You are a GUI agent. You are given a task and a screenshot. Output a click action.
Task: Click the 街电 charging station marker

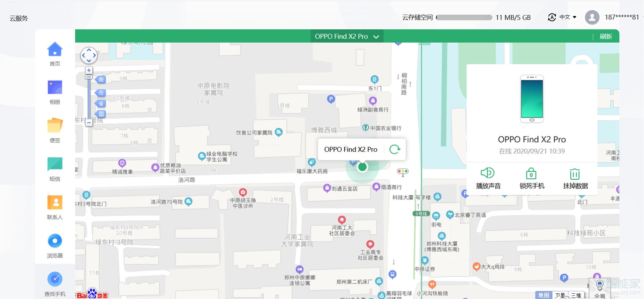[436, 216]
